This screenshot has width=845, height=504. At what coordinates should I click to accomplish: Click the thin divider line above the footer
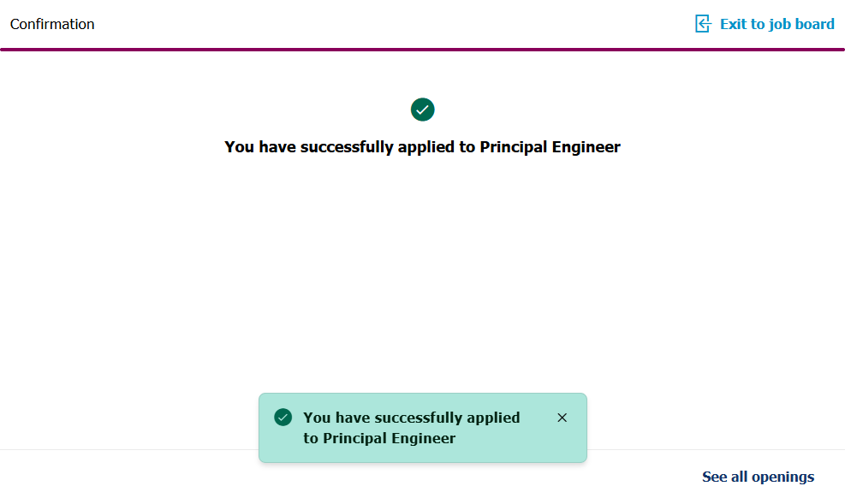pyautogui.click(x=128, y=449)
